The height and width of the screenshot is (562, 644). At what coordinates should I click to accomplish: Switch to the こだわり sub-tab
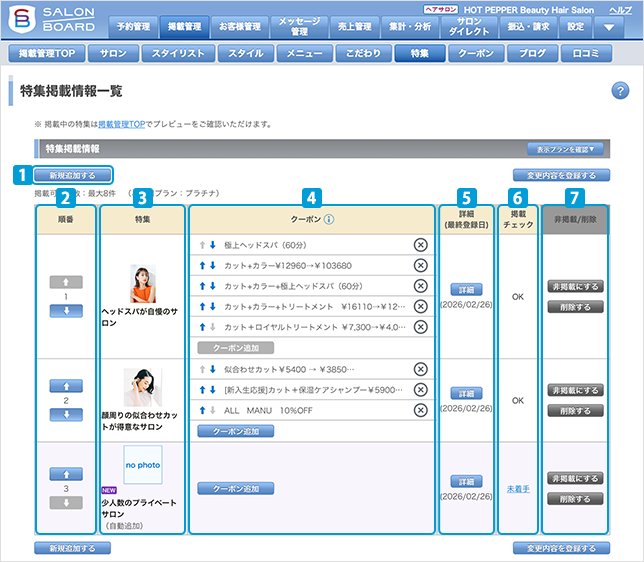[363, 53]
